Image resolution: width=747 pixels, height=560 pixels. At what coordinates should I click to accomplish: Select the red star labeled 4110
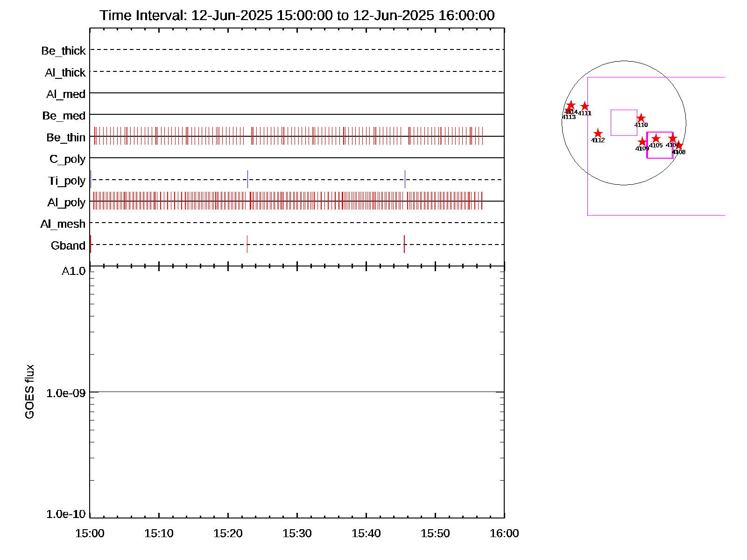tap(641, 118)
